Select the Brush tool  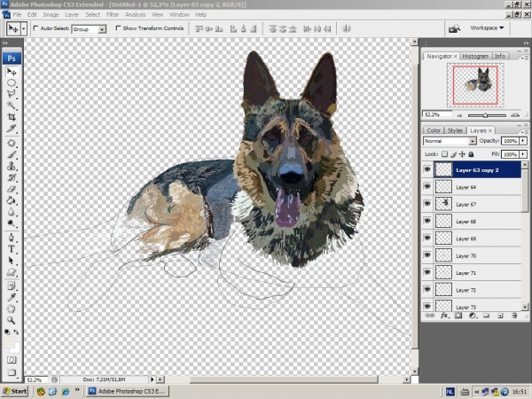coord(12,154)
